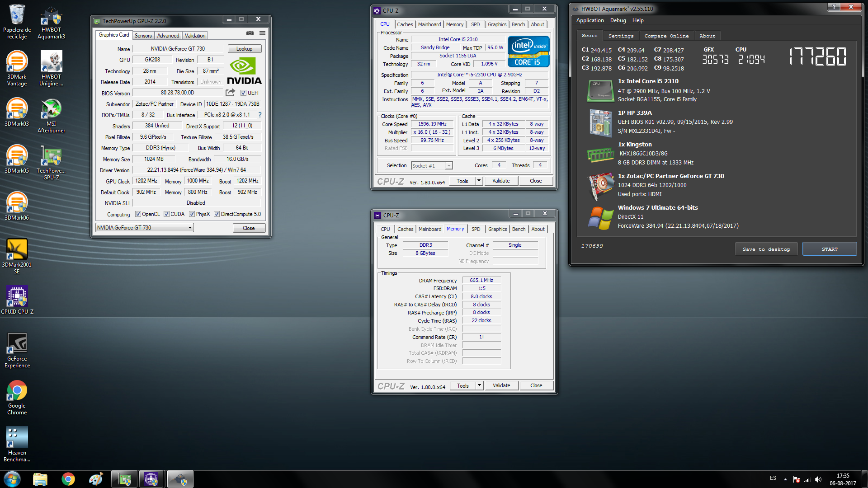Click the BIOS export share icon in GPU-Z
The width and height of the screenshot is (868, 488).
click(x=231, y=93)
